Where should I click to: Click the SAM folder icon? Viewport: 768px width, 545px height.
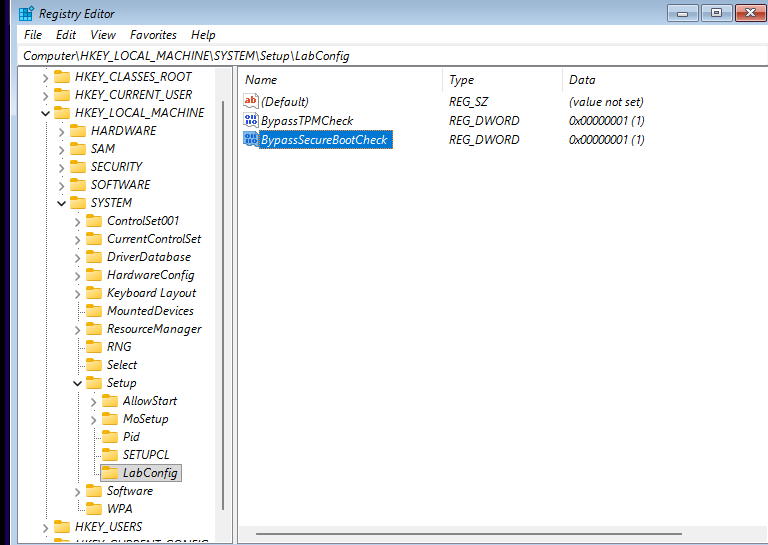[78, 148]
